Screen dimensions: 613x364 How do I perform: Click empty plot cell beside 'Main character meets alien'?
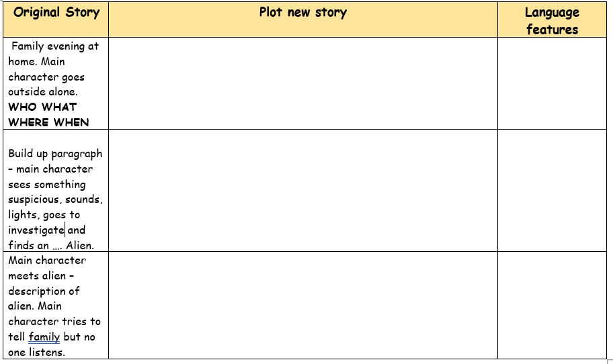pyautogui.click(x=302, y=305)
